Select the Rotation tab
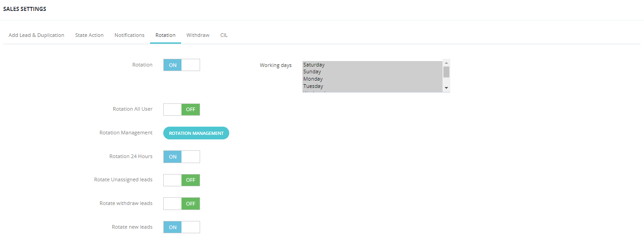Image resolution: width=644 pixels, height=246 pixels. click(166, 35)
